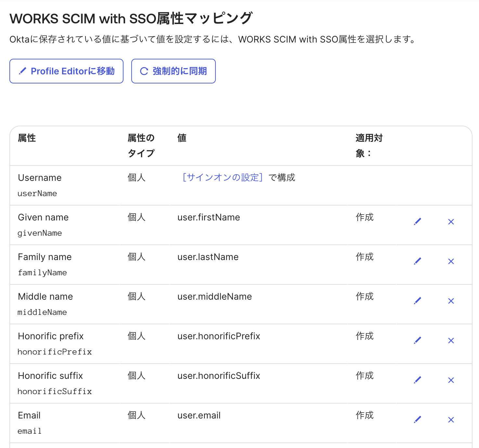Image resolution: width=479 pixels, height=448 pixels.
Task: Edit the Honorific prefix mapping pencil icon
Action: pos(418,341)
